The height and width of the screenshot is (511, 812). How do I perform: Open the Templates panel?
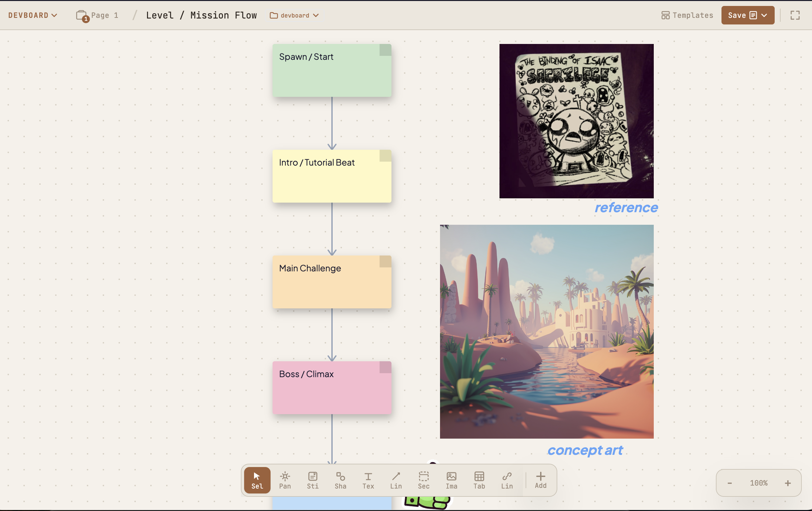click(686, 15)
